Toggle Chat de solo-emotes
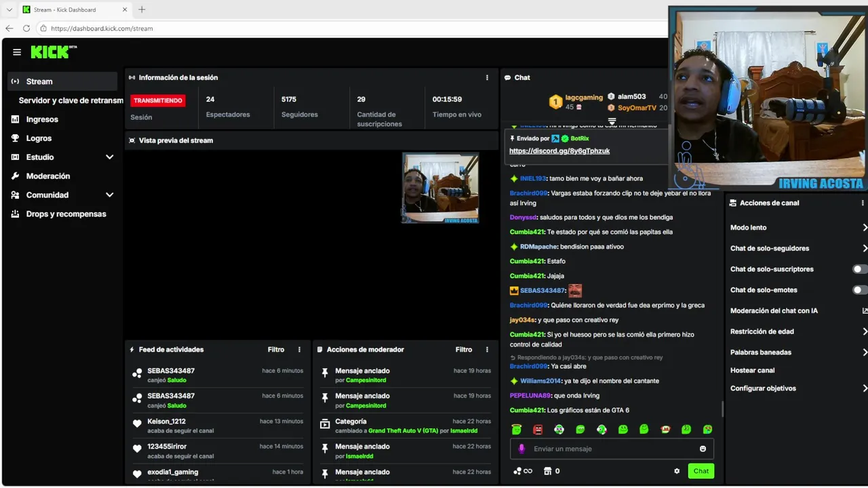Viewport: 868px width, 488px height. [860, 290]
